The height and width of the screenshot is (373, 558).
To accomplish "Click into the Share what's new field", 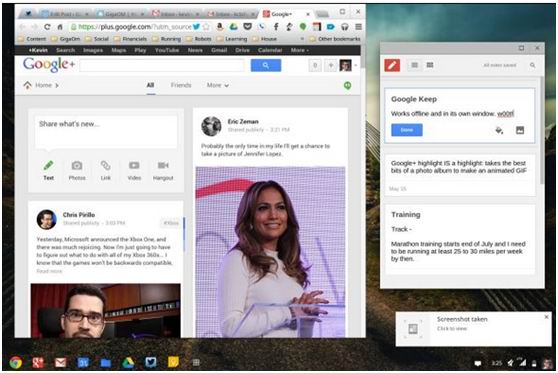I will 106,132.
